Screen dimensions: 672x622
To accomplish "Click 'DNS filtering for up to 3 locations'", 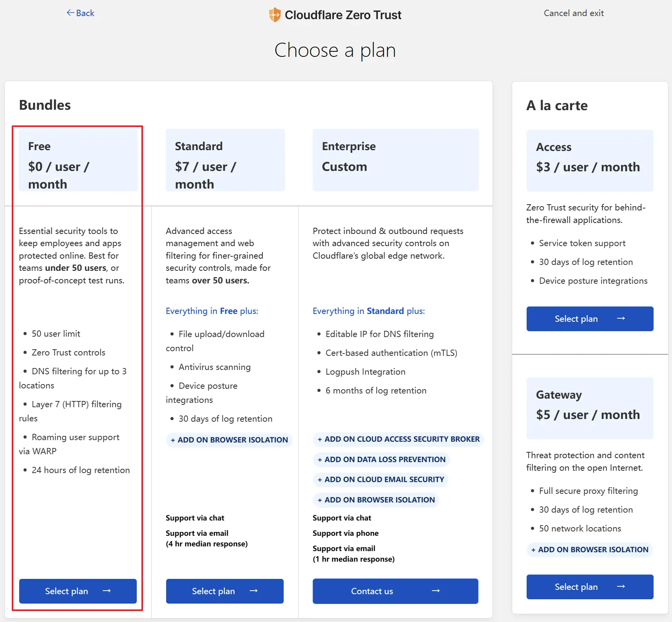I will tap(73, 378).
